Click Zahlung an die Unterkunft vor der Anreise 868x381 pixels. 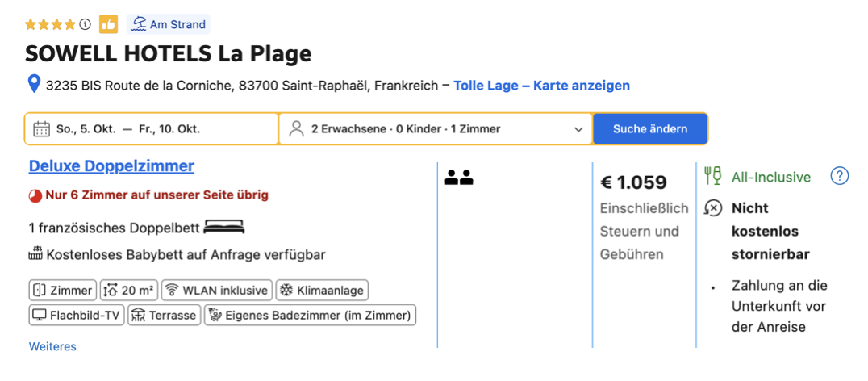tap(779, 306)
